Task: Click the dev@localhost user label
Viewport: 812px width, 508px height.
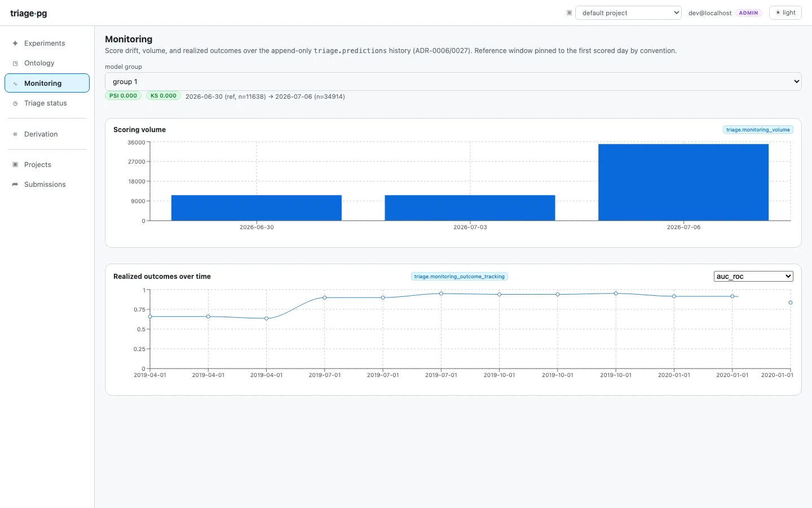Action: (x=710, y=13)
